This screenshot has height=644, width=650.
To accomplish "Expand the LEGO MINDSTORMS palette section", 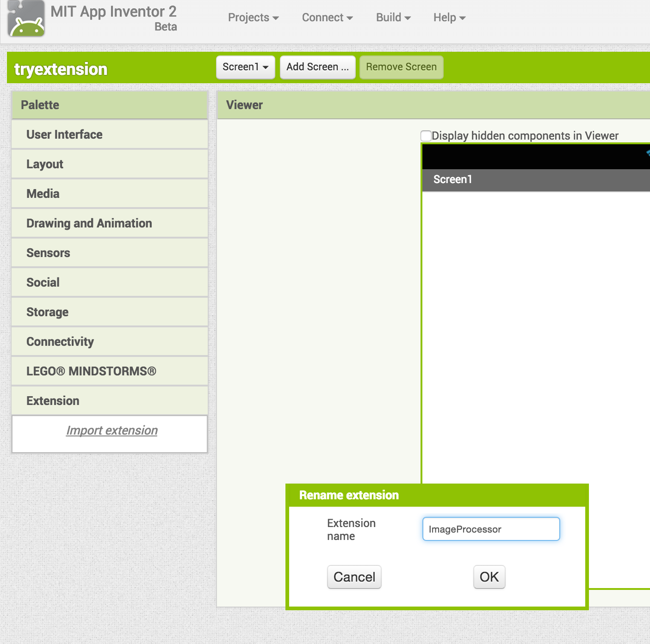I will [x=110, y=371].
